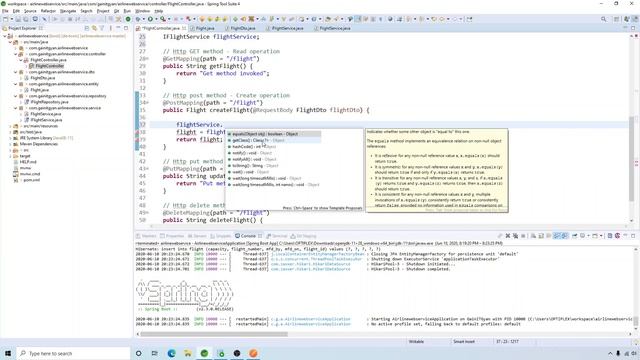Image resolution: width=640 pixels, height=360 pixels.
Task: Maximize the Project Explorer view
Action: 126,28
